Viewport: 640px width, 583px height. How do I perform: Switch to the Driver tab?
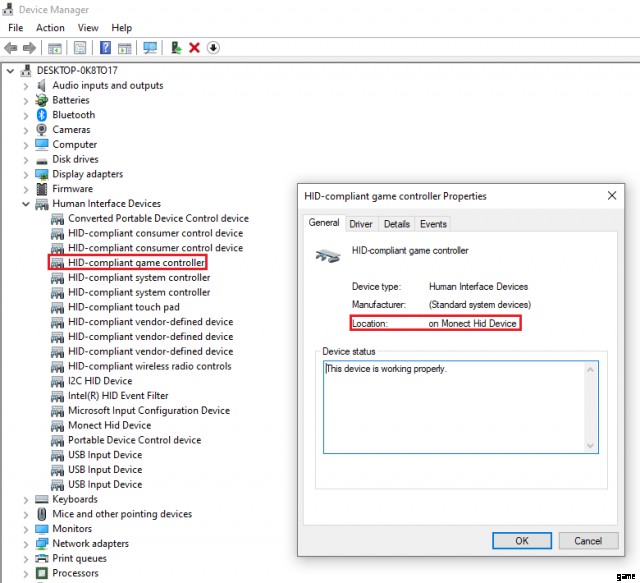(361, 224)
